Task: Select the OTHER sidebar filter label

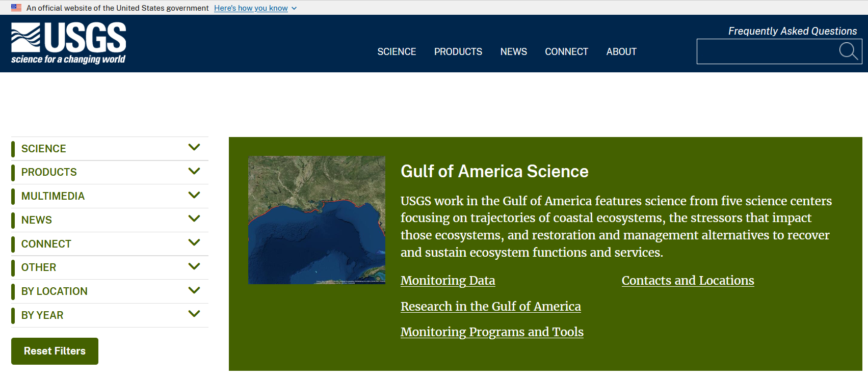Action: (39, 267)
